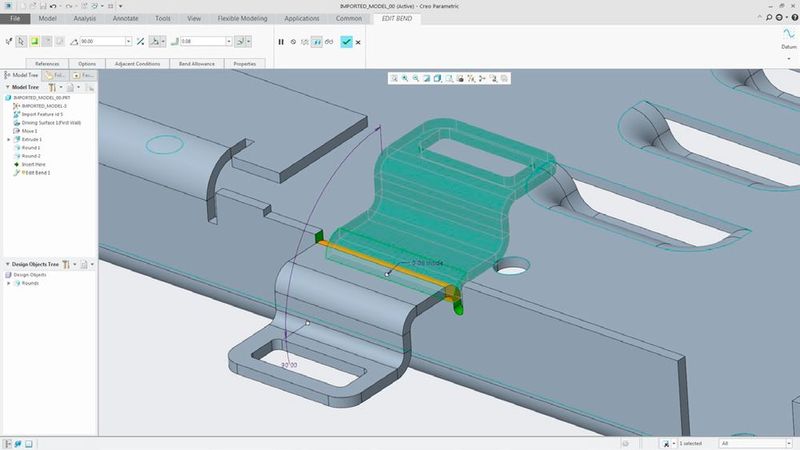Click the bend angle flip icon
This screenshot has height=450, width=800.
[140, 41]
